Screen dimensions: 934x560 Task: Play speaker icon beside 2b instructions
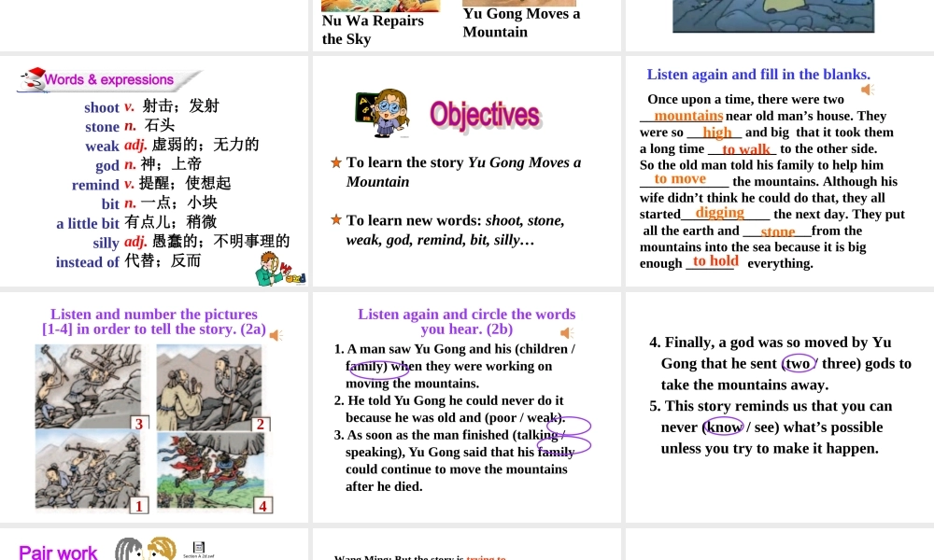(x=567, y=333)
